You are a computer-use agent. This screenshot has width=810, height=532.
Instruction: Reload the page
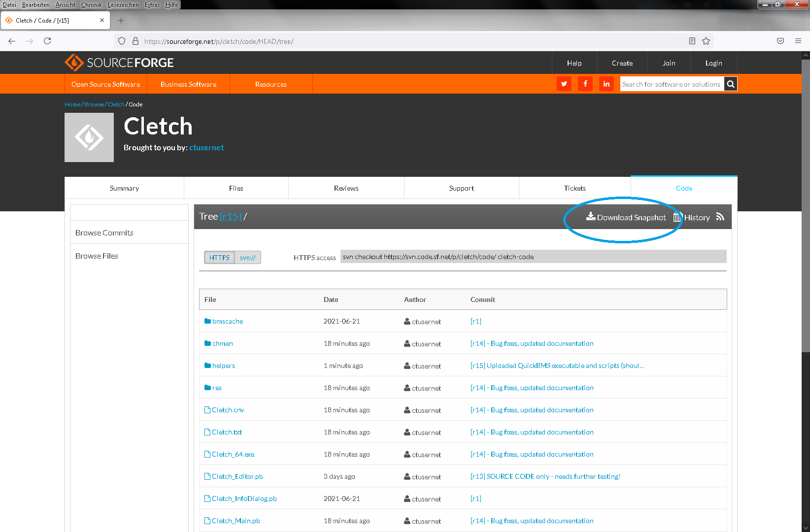coord(47,41)
